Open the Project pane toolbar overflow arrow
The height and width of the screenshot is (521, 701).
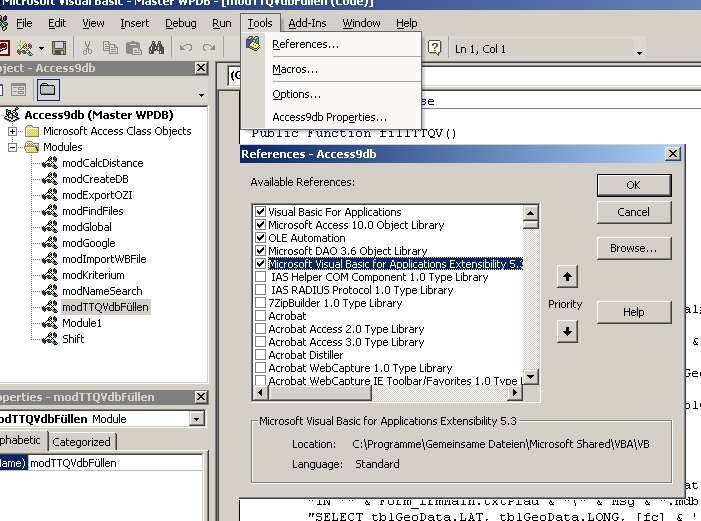click(201, 95)
